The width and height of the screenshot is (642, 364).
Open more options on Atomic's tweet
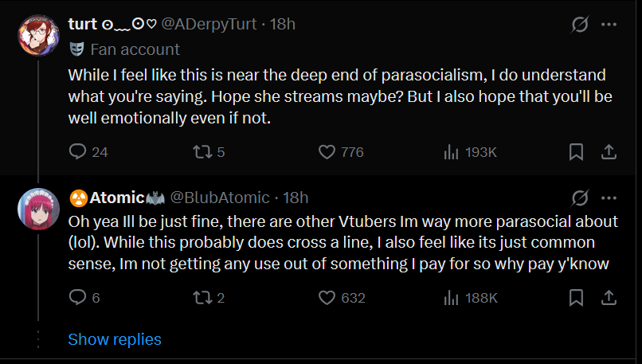point(609,198)
